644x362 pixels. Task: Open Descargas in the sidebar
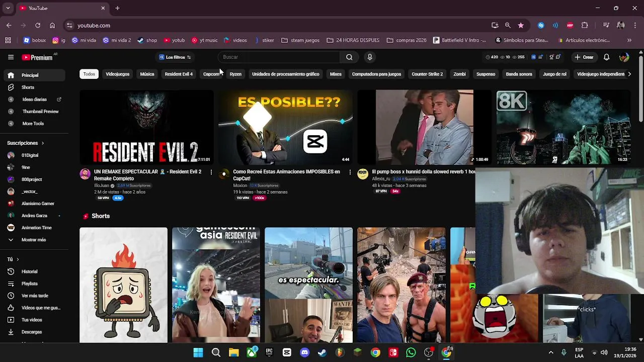click(33, 332)
